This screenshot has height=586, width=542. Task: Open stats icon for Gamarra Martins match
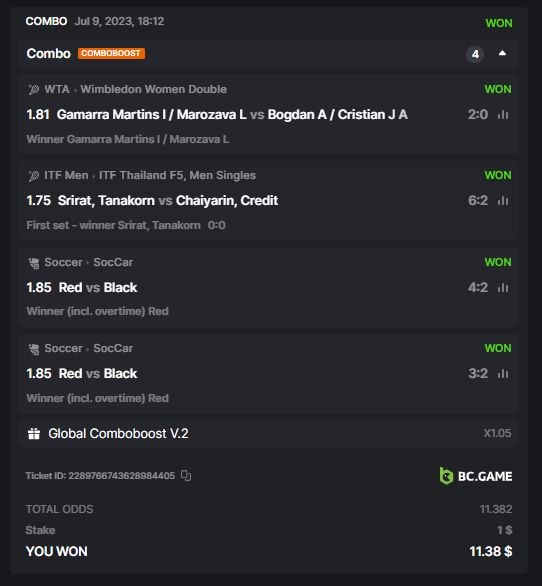(x=503, y=115)
